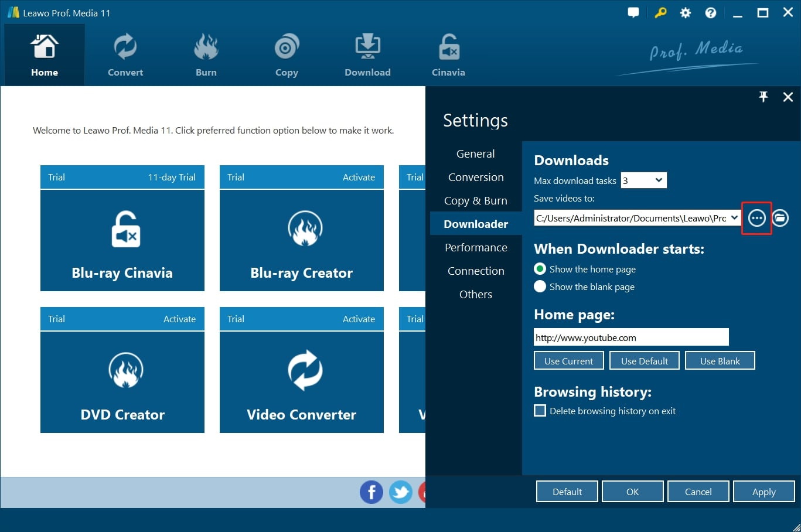Open the save folder icon
This screenshot has width=801, height=532.
click(x=780, y=218)
